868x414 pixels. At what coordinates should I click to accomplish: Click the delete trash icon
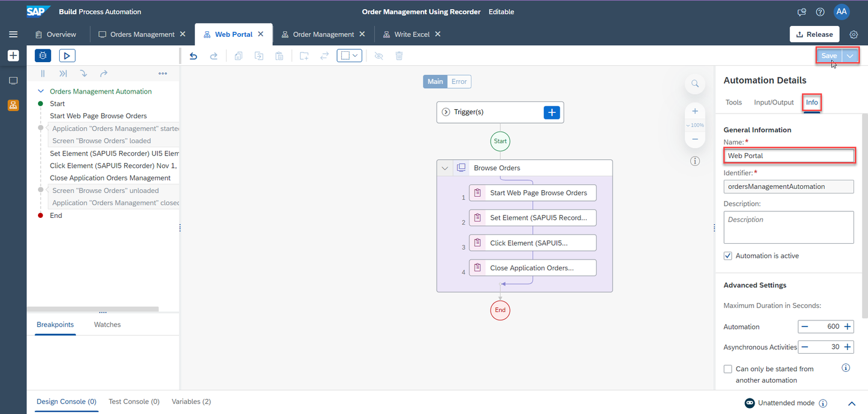[399, 56]
